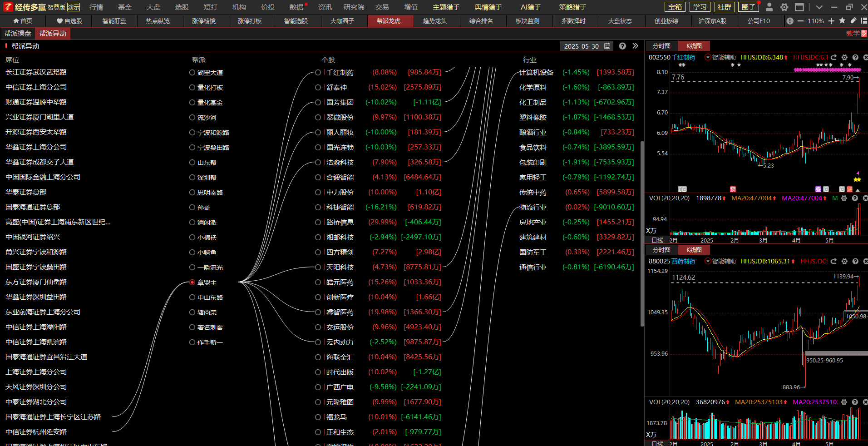Select 舒泰神 stock radio button
Screen dimensions: 868x446
pyautogui.click(x=318, y=88)
